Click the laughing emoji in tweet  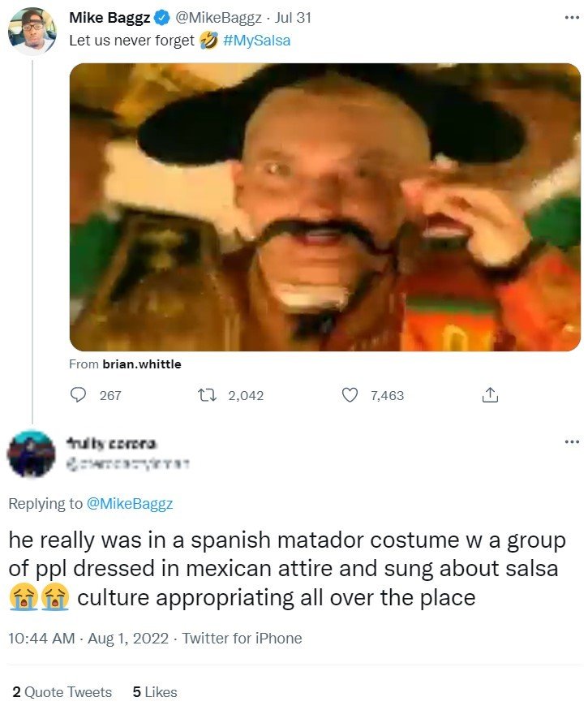[x=208, y=41]
